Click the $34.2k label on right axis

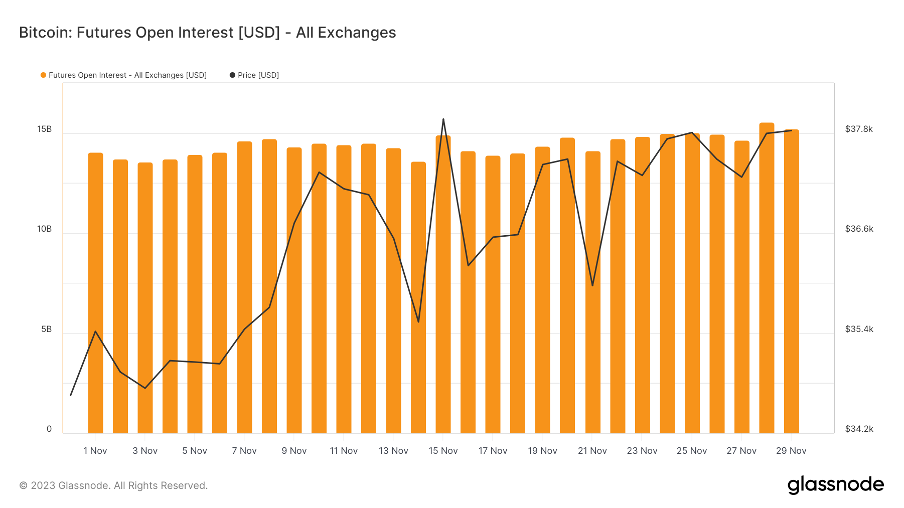[x=859, y=430]
